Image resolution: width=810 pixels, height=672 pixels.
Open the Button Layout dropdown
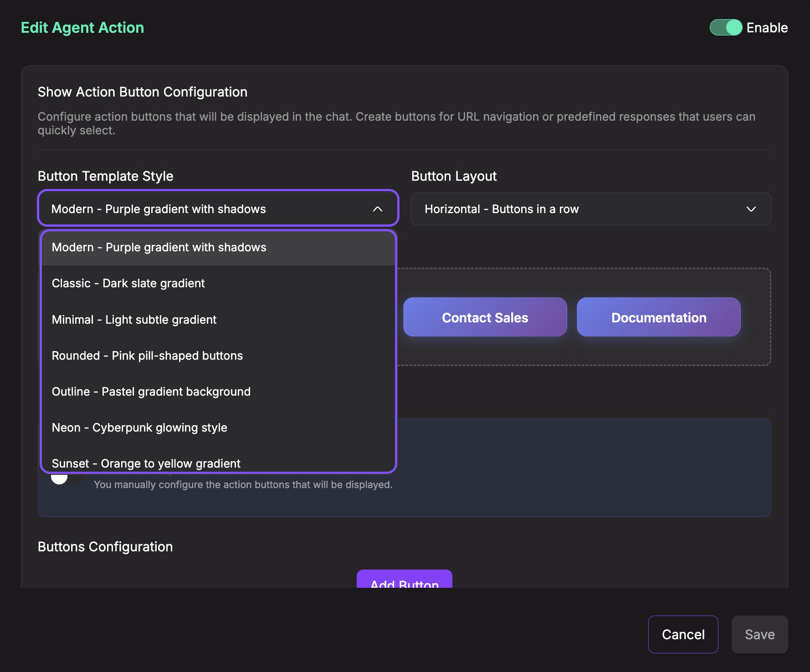pos(590,209)
